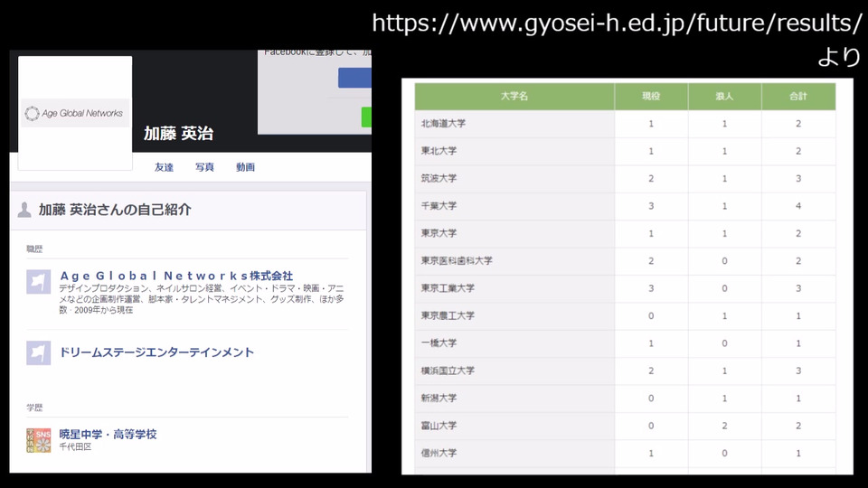868x488 pixels.
Task: Click the profile name 加藤 英治
Action: pyautogui.click(x=178, y=134)
